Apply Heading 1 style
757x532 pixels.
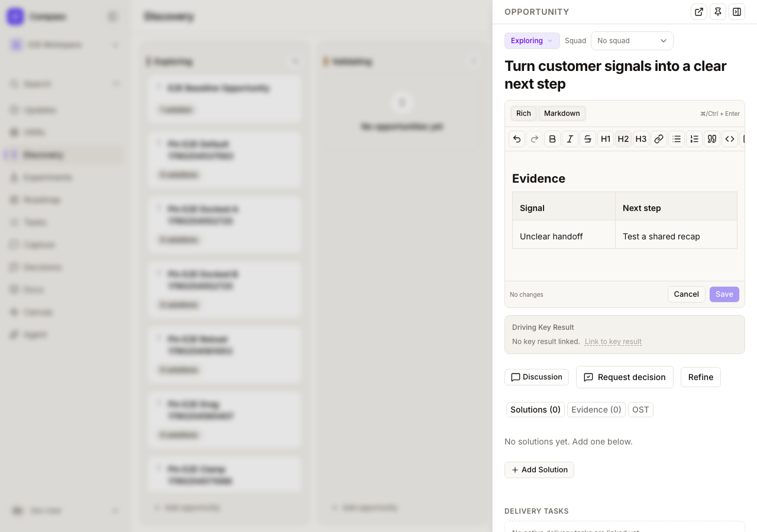click(x=606, y=139)
